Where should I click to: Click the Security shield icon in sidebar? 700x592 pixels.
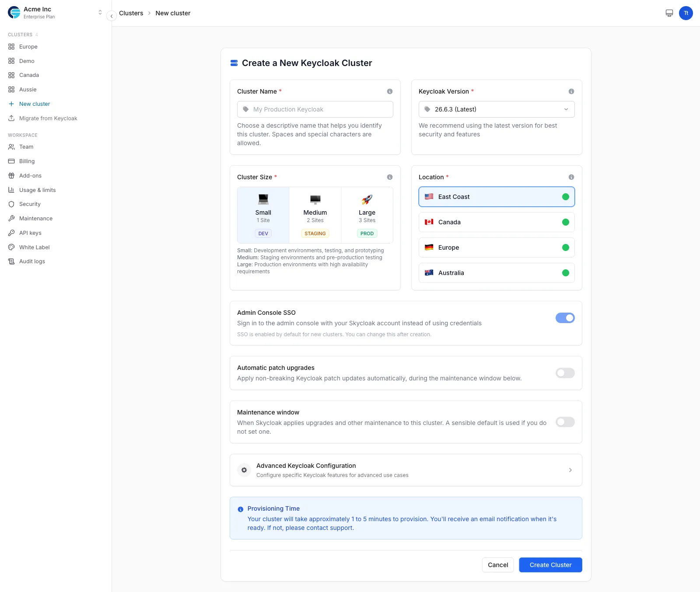[11, 204]
